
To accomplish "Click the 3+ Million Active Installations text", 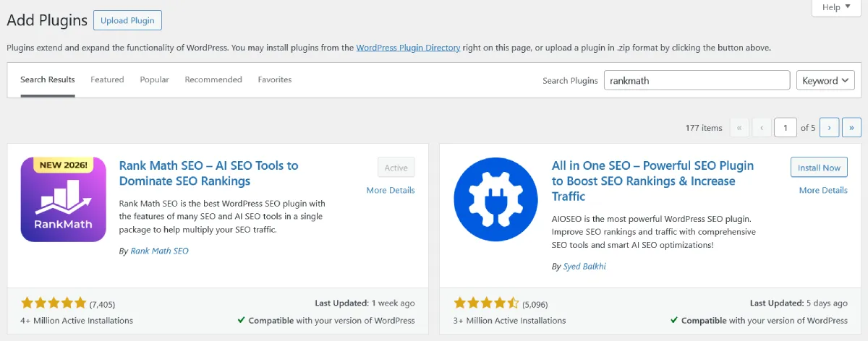I will point(510,320).
